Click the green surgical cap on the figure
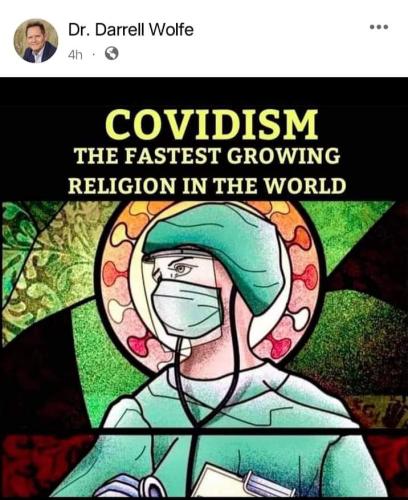The image size is (408, 500). [x=217, y=247]
